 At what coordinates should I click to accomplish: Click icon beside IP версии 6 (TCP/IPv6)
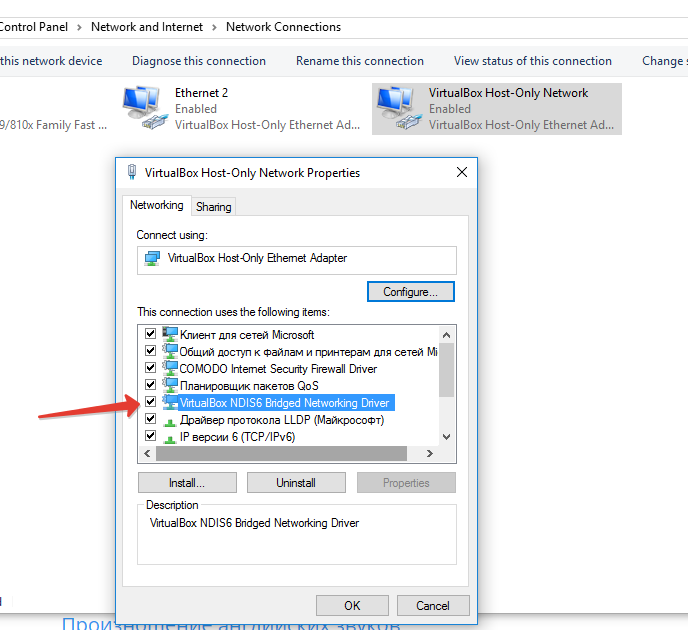pyautogui.click(x=170, y=438)
